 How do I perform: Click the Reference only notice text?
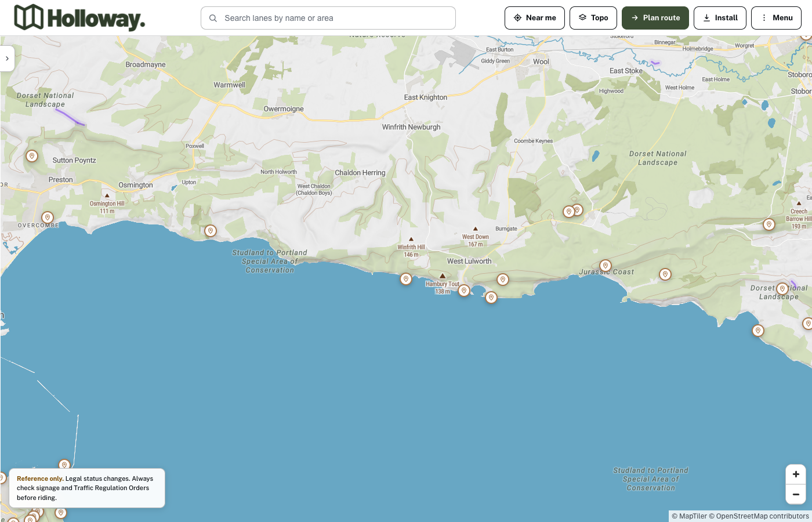point(85,488)
